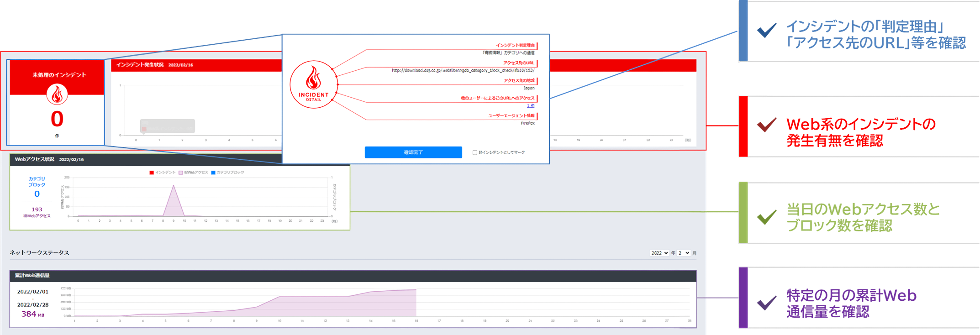This screenshot has height=335, width=980.
Task: Click the 193 total Web access count
Action: (37, 209)
